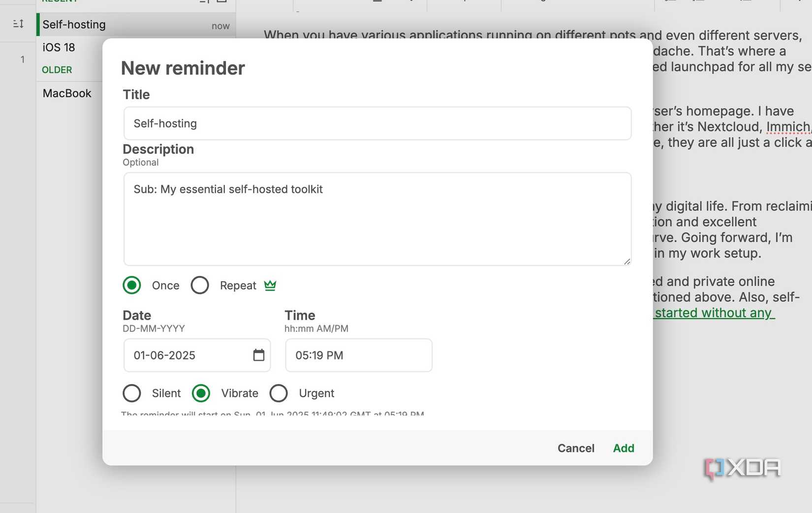Click the Description box resize handle
Image resolution: width=812 pixels, height=513 pixels.
626,262
